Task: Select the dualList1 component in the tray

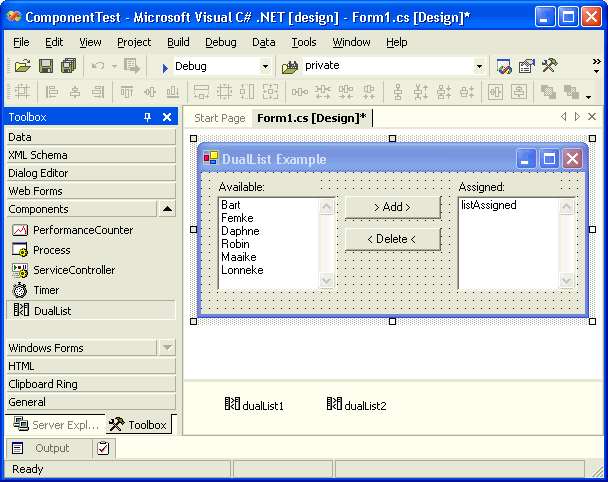Action: 254,405
